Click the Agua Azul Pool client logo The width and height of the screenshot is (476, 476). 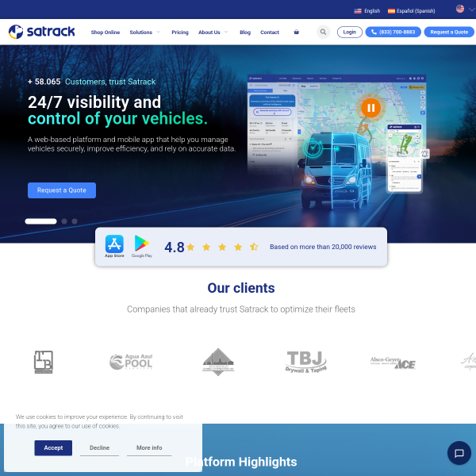click(x=131, y=362)
